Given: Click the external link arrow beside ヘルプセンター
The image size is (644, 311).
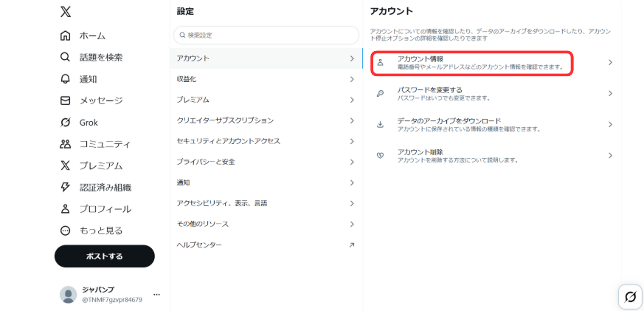Looking at the screenshot, I should coord(352,245).
